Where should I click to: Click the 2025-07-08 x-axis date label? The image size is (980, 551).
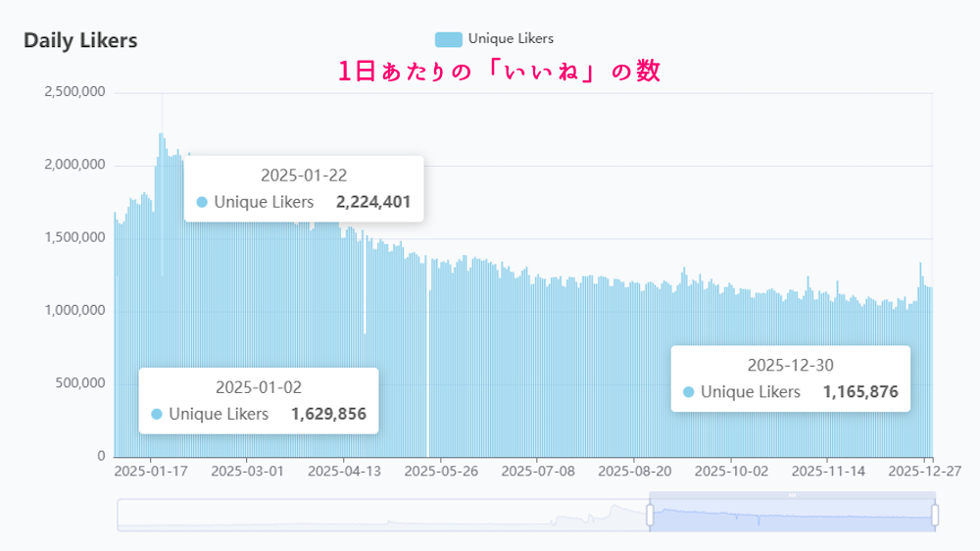point(538,471)
